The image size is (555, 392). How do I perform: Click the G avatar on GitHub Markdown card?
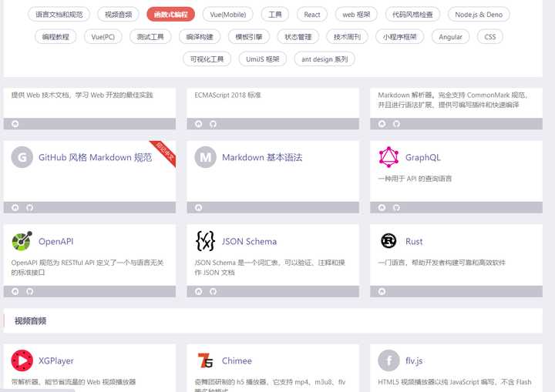[x=22, y=157]
